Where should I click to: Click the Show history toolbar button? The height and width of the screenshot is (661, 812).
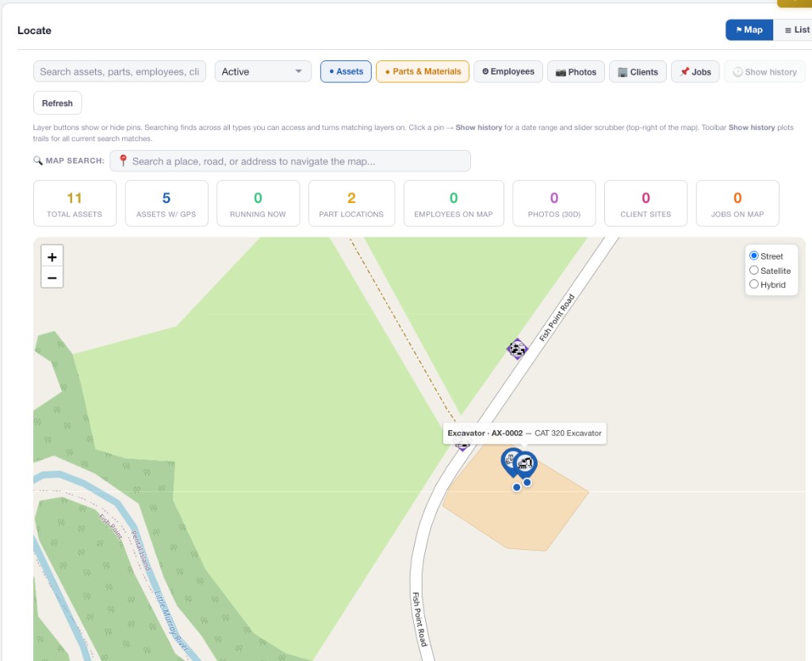pyautogui.click(x=764, y=71)
